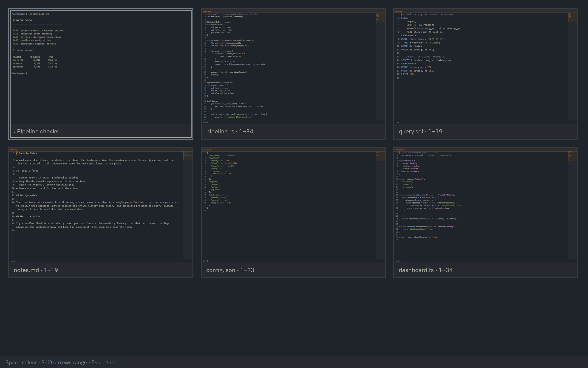Click the 'export const refreshInterval' line in dashboard.ts

coord(418,237)
